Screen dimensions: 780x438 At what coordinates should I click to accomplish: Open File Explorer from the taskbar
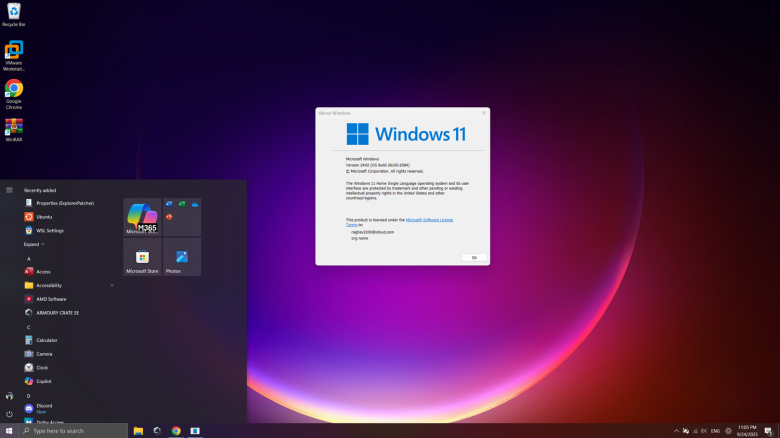tap(138, 431)
